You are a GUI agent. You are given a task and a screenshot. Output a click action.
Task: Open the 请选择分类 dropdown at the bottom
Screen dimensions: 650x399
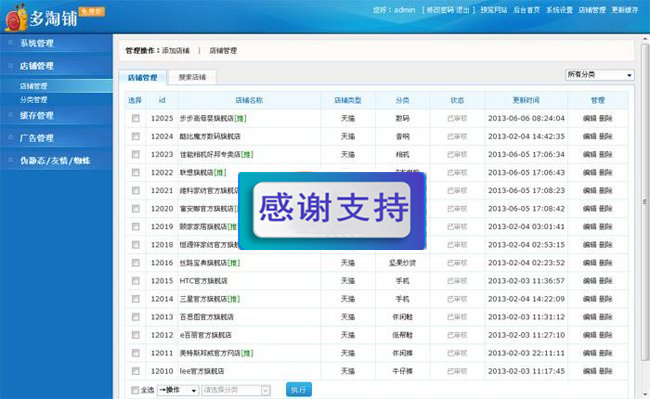[x=236, y=390]
